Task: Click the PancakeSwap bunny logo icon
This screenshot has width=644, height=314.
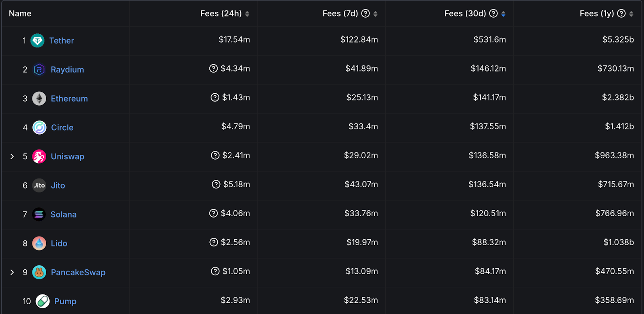Action: click(x=39, y=272)
